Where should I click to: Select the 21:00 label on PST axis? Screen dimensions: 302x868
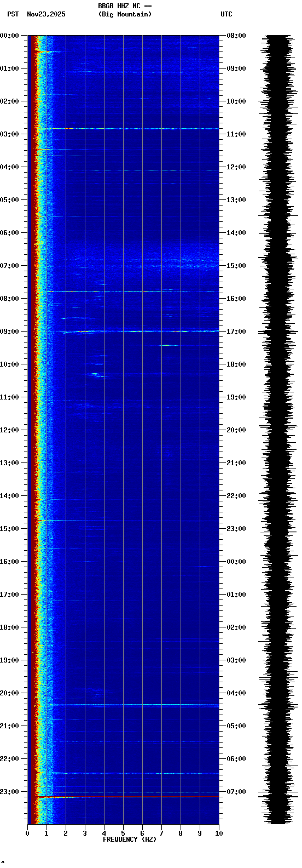click(9, 726)
